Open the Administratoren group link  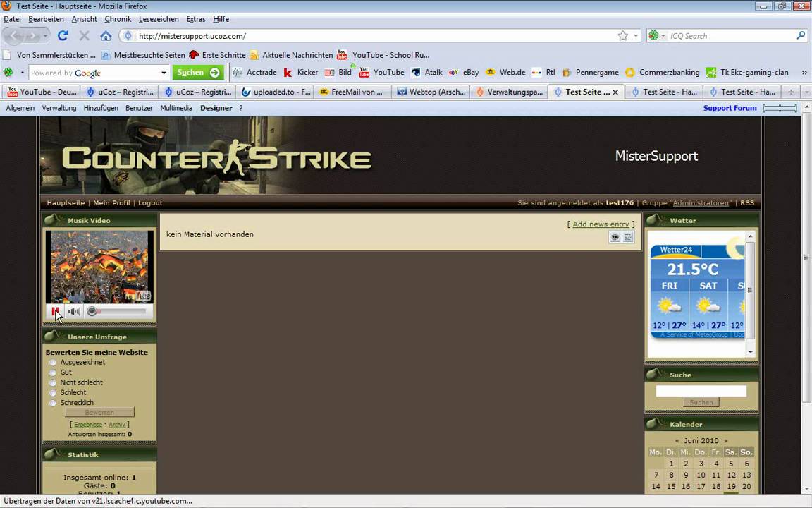[x=701, y=202]
